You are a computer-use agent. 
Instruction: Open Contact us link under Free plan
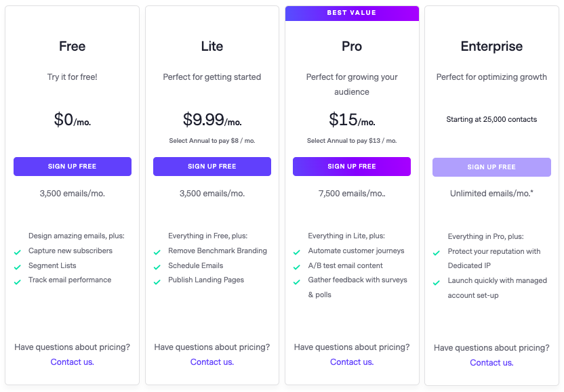coord(73,362)
